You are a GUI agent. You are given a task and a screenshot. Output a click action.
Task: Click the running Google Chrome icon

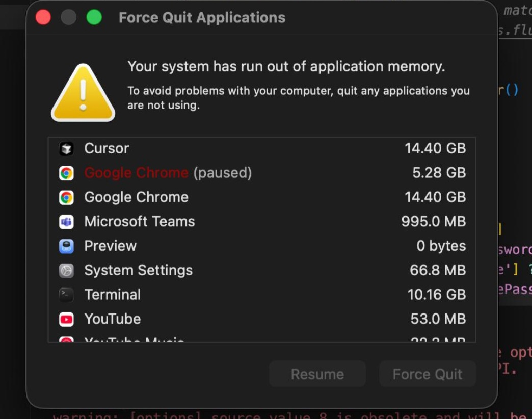(66, 197)
